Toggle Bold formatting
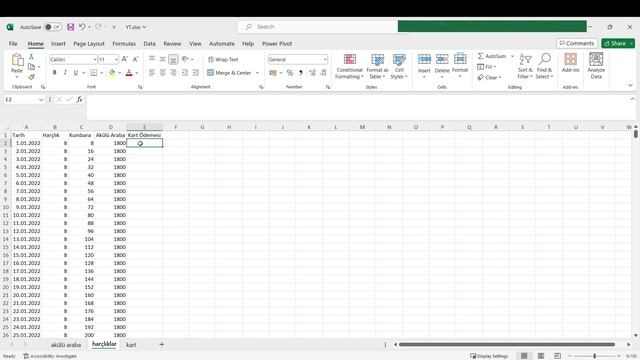The image size is (640, 360). tap(54, 73)
